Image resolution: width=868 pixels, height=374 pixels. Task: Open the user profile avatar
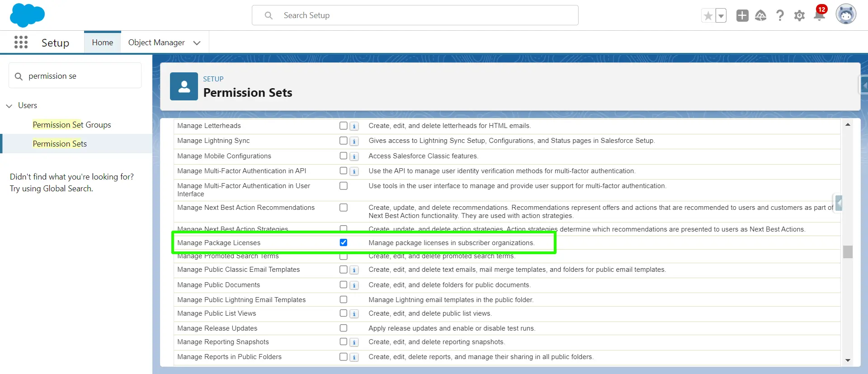click(x=846, y=14)
